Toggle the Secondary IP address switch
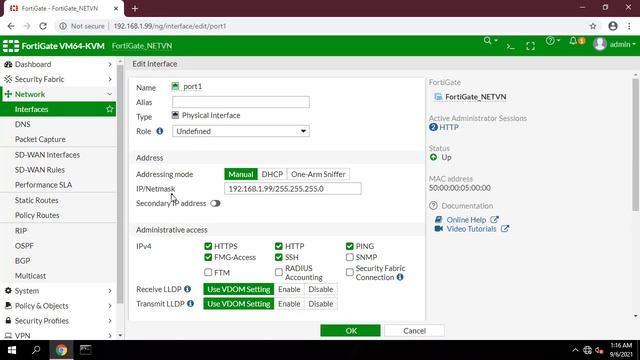 tap(215, 203)
